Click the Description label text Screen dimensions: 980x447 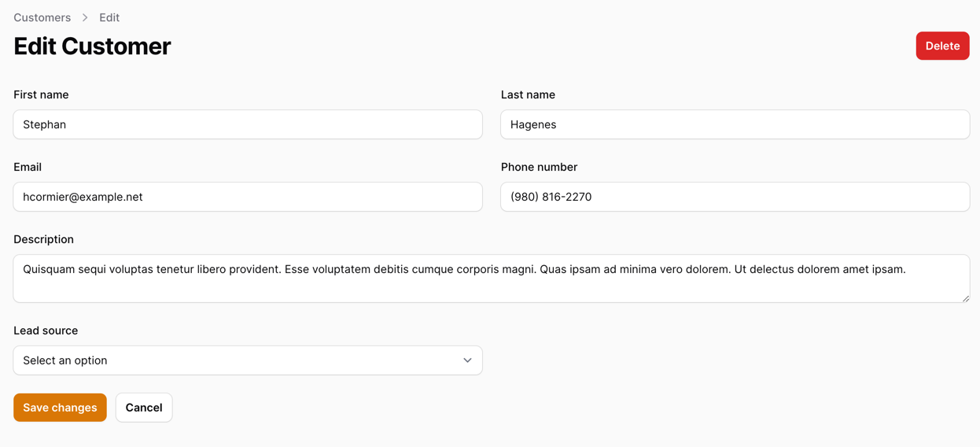pyautogui.click(x=43, y=239)
